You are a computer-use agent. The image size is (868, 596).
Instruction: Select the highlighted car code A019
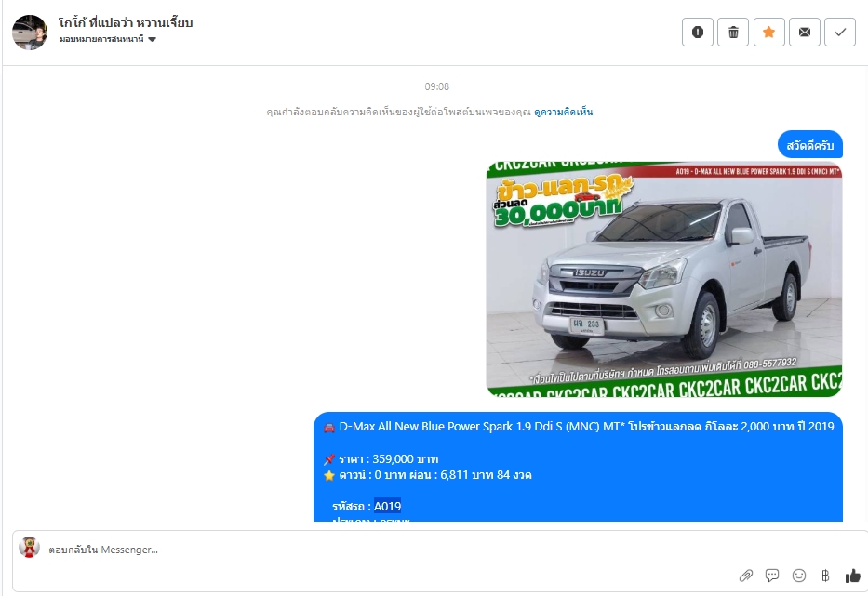[x=388, y=506]
